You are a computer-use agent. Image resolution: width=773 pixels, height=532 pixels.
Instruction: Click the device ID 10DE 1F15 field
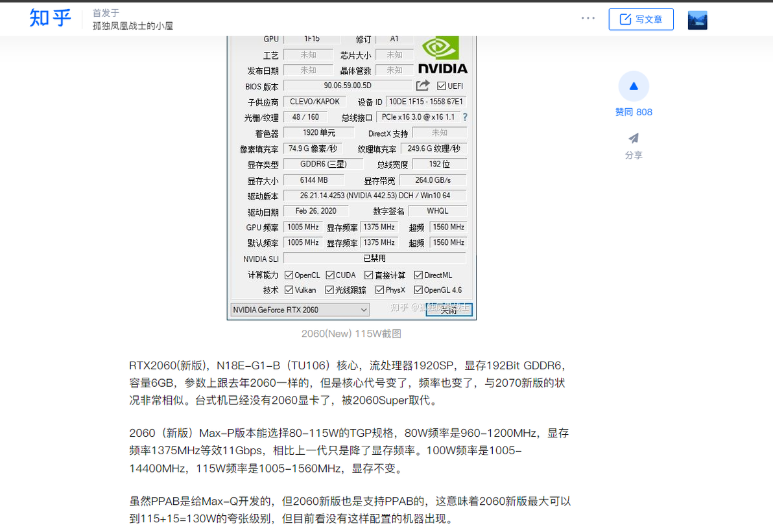426,102
